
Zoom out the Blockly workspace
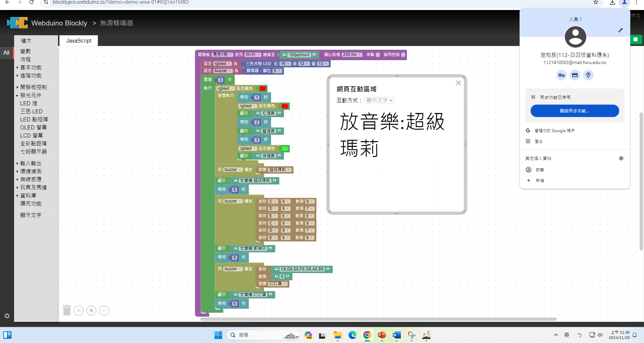(104, 311)
